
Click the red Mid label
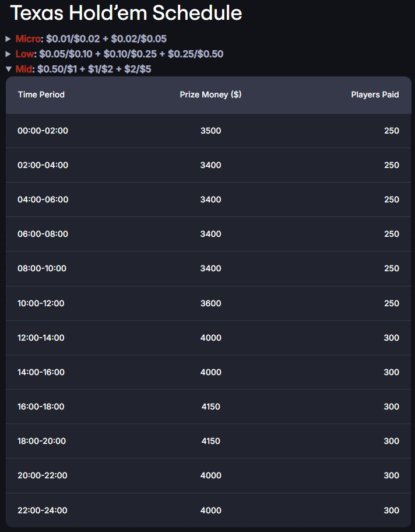[23, 69]
